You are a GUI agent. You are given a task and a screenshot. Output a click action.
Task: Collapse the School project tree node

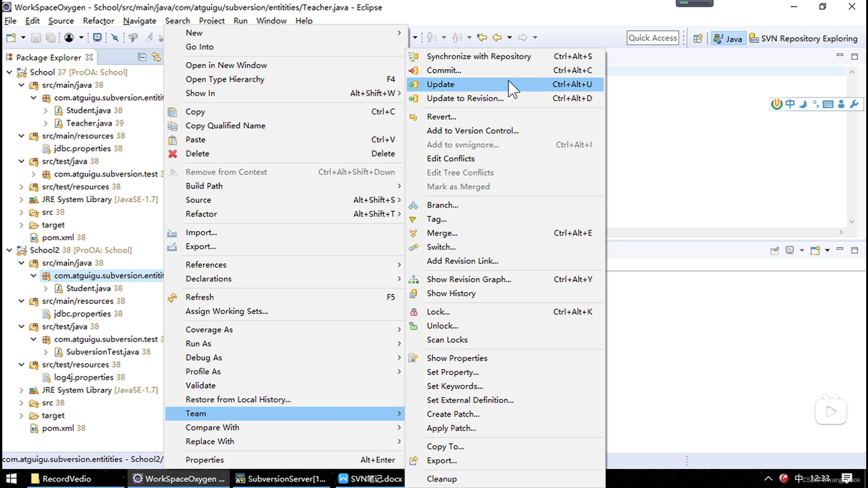point(9,72)
